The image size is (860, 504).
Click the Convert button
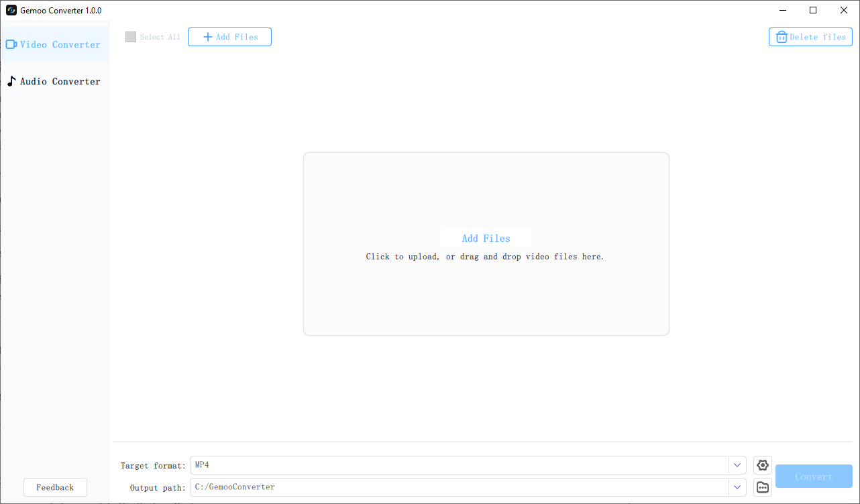click(814, 477)
